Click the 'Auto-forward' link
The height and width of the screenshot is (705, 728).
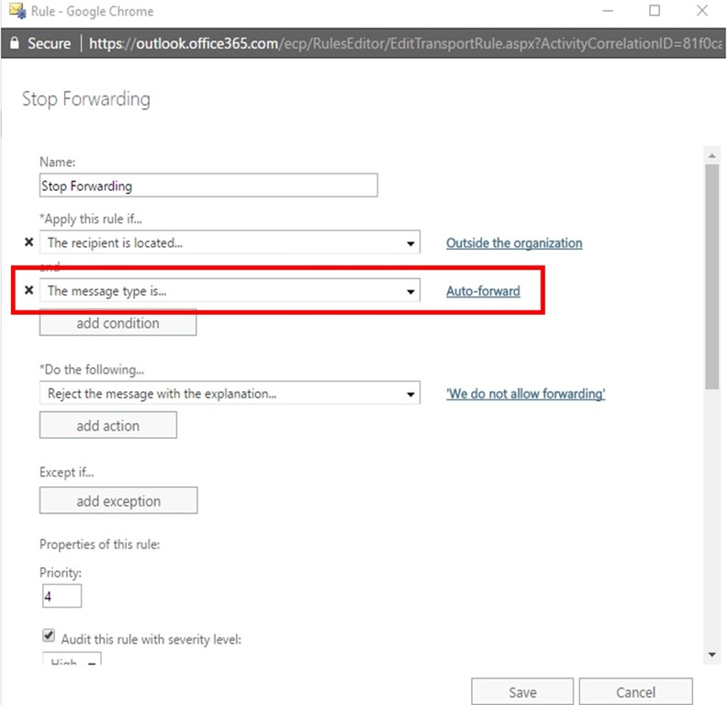[483, 291]
